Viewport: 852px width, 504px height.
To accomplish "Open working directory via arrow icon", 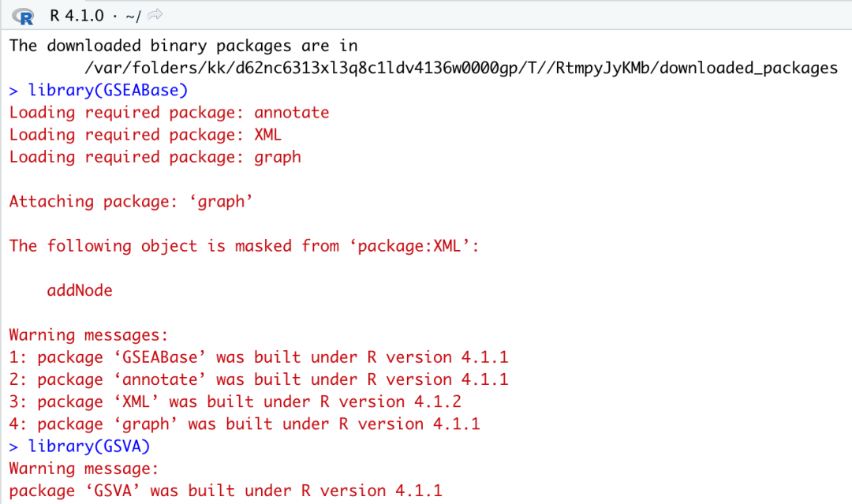I will click(155, 15).
